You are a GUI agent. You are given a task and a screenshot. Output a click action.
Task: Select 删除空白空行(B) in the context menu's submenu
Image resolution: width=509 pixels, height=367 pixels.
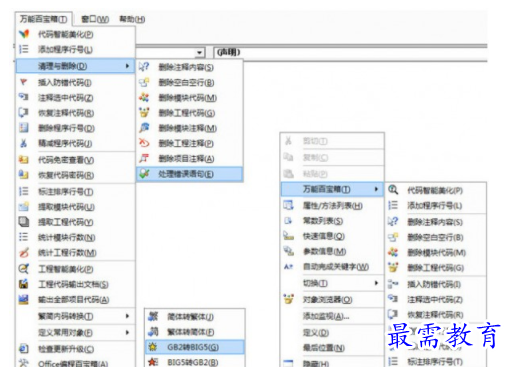[435, 237]
